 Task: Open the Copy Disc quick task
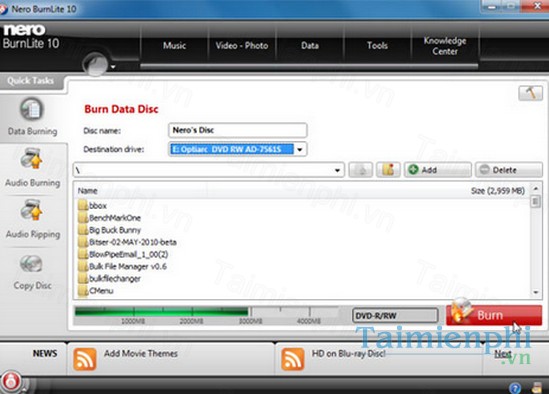pos(32,272)
